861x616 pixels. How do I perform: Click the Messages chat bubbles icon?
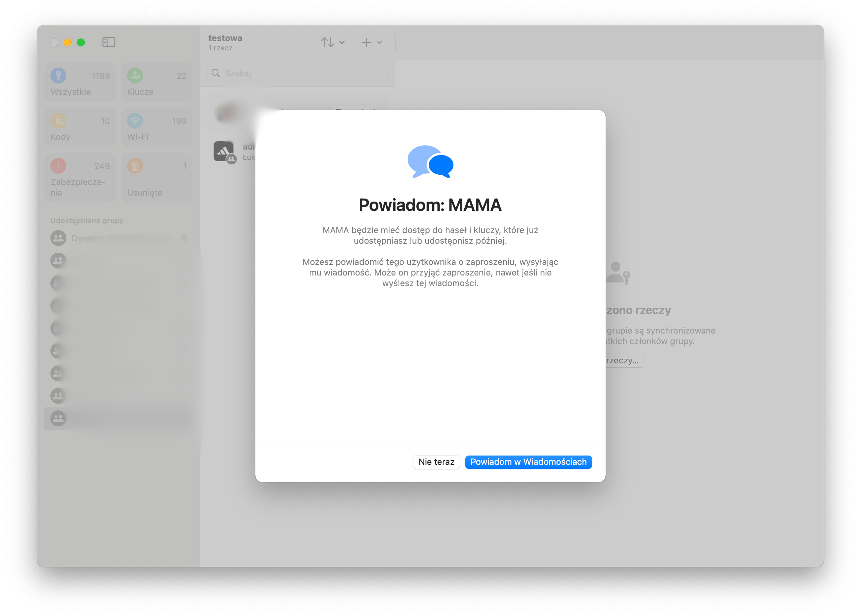click(430, 161)
